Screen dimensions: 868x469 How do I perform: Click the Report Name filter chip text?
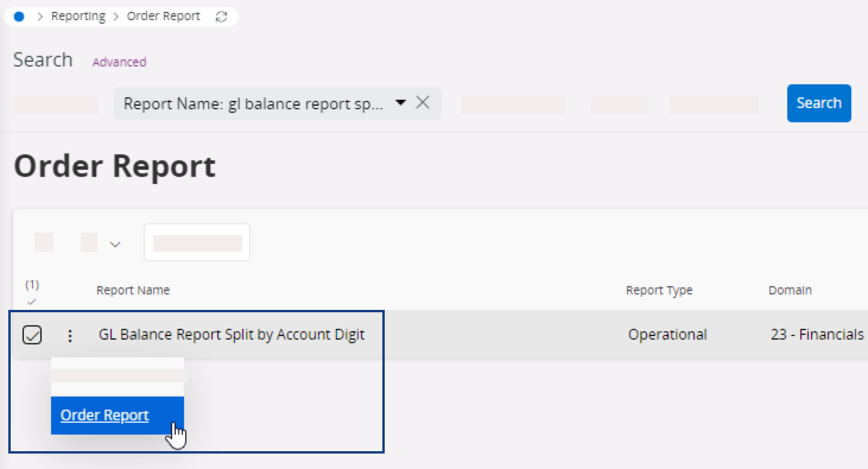(254, 104)
